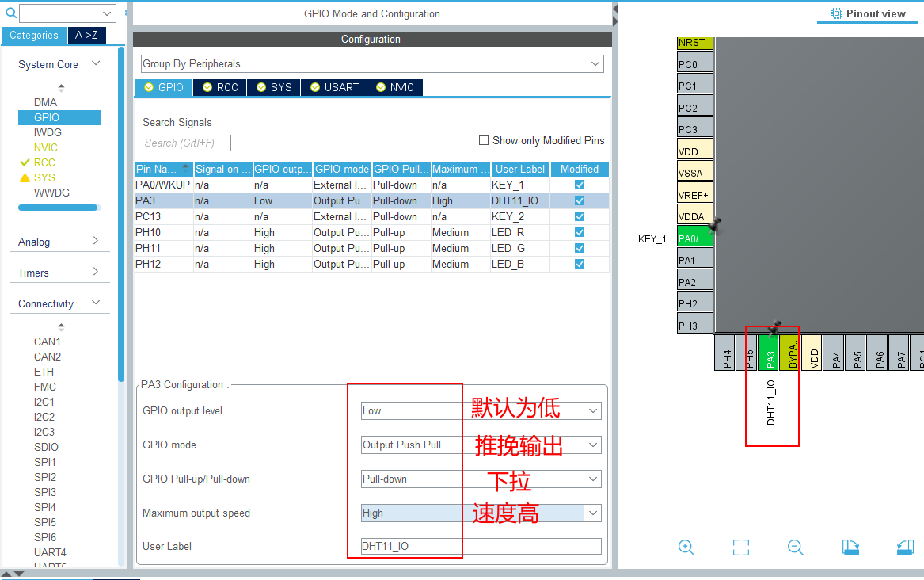This screenshot has width=924, height=580.
Task: Click the PA4 pin on the chip
Action: (834, 353)
